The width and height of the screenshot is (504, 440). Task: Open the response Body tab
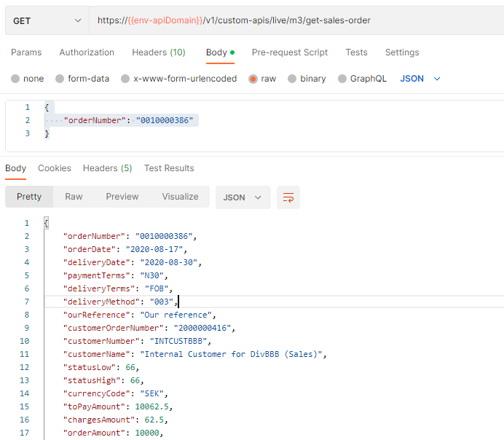(x=16, y=168)
